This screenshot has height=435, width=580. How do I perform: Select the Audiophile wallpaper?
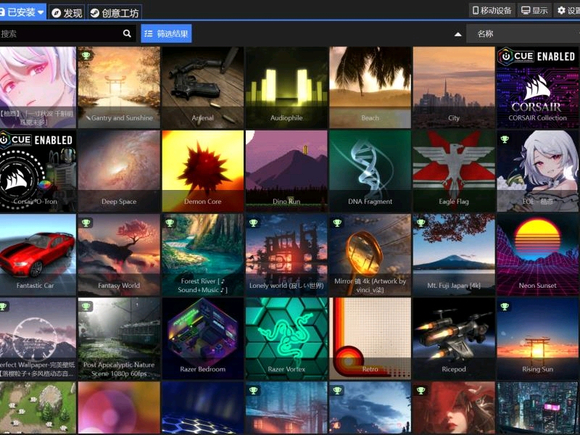(286, 87)
